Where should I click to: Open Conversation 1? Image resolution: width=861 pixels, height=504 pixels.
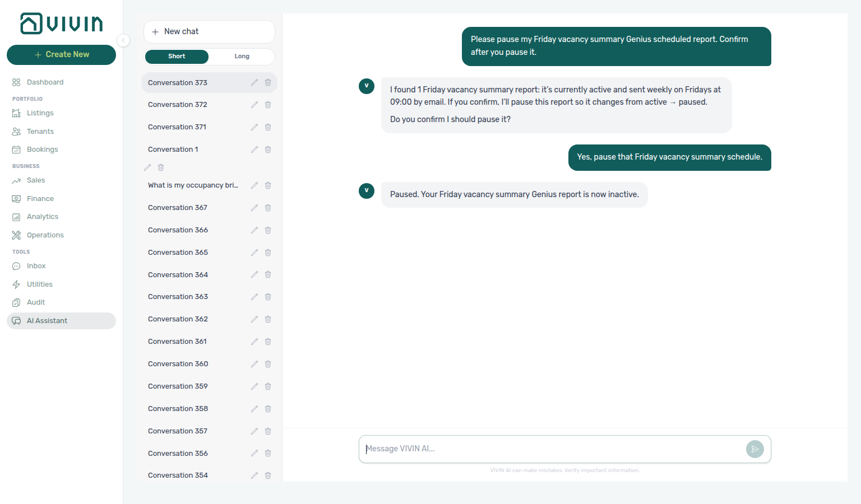point(209,150)
